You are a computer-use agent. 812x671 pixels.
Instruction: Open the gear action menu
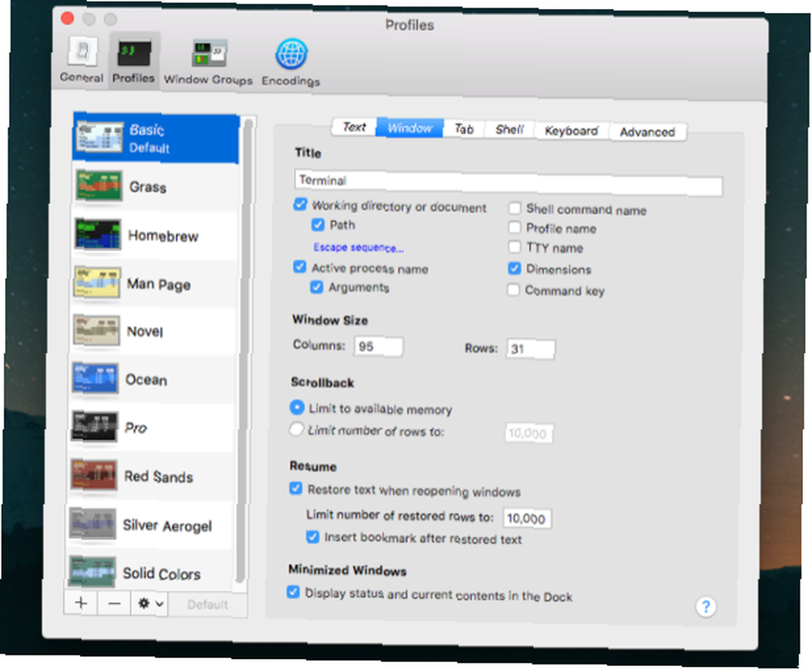(x=150, y=604)
